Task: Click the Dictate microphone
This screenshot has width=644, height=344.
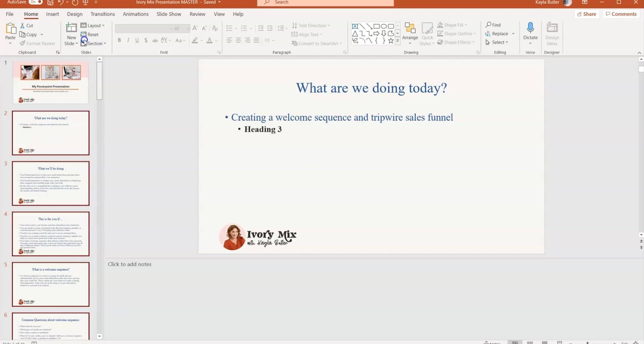Action: (530, 28)
